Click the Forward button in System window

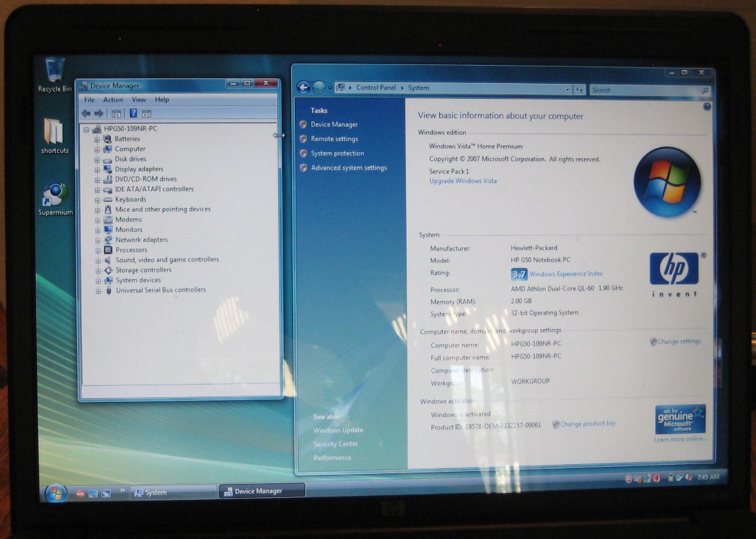pos(319,87)
